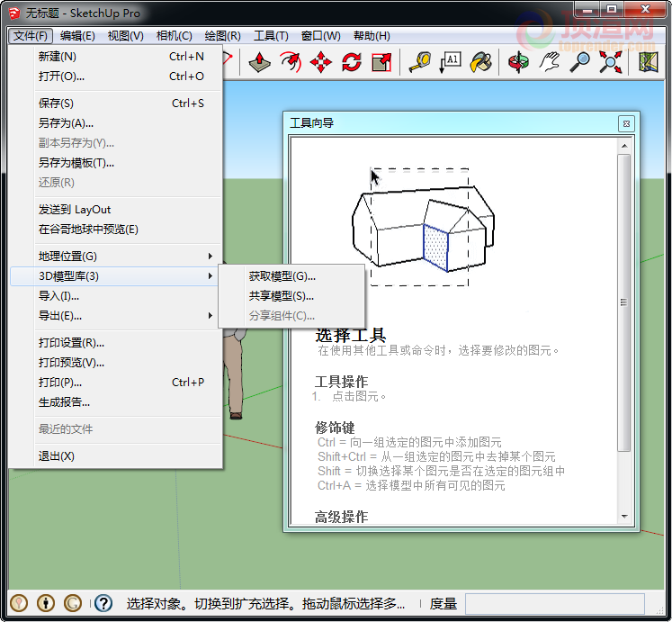Image resolution: width=672 pixels, height=622 pixels.
Task: Click the 高级操作 heading text
Action: pyautogui.click(x=341, y=517)
